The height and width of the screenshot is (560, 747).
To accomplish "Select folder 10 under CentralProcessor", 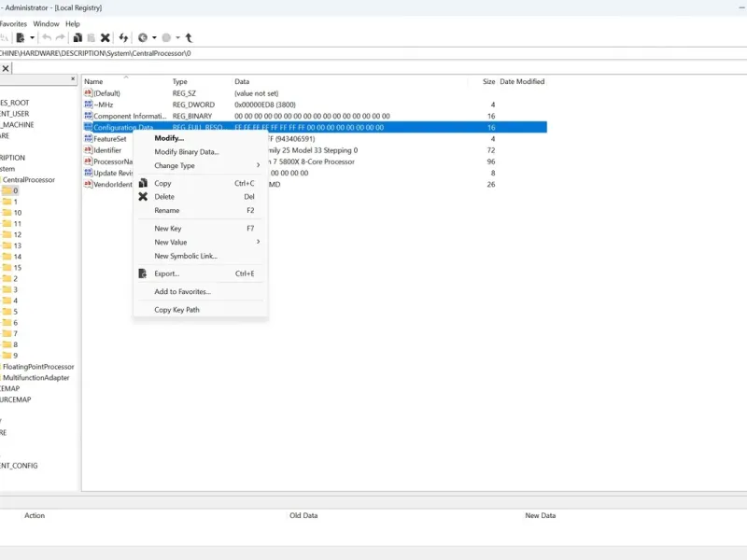I will pos(17,213).
